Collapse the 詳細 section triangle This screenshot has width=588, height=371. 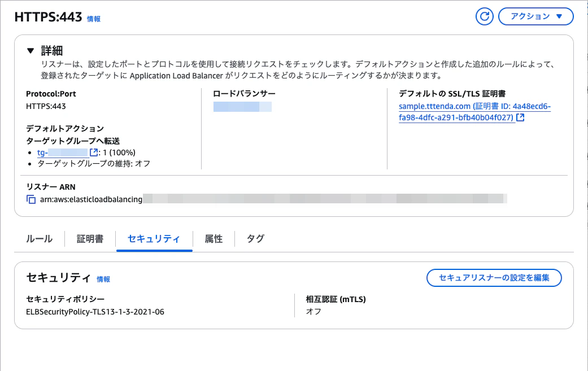click(31, 51)
